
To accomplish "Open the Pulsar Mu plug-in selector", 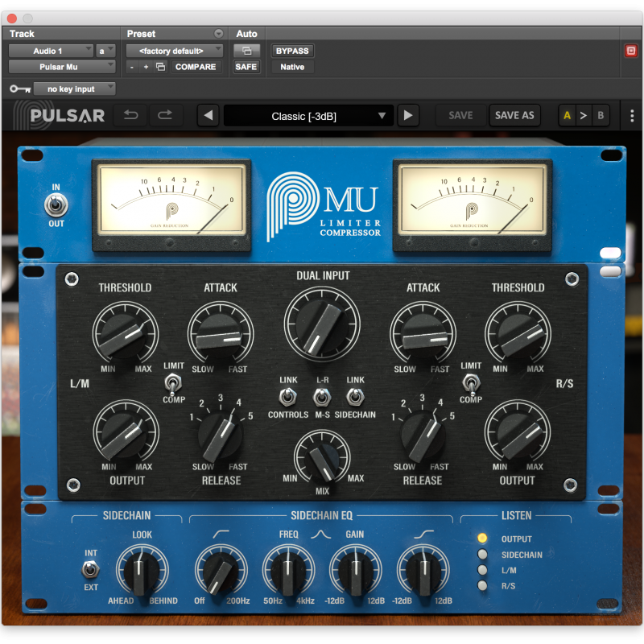I will click(x=62, y=67).
